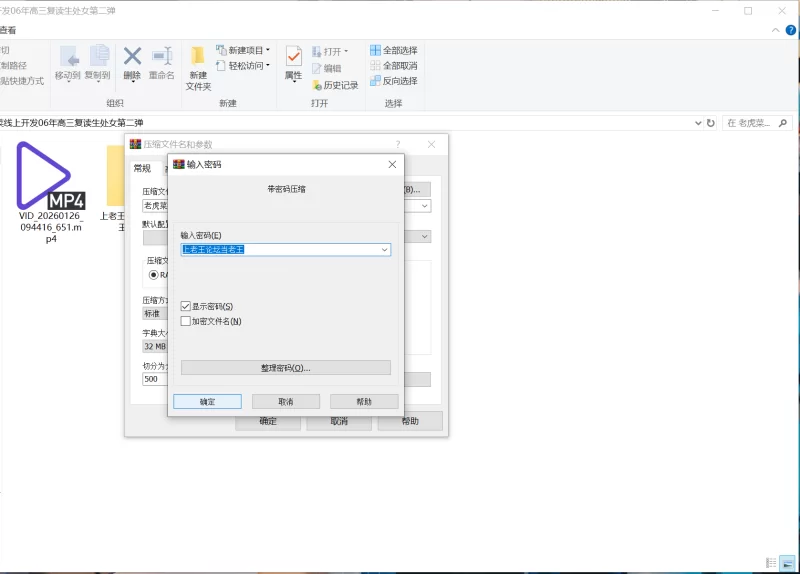Expand the Easy Access (轻松访问) dropdown
This screenshot has height=574, width=800.
[243, 66]
